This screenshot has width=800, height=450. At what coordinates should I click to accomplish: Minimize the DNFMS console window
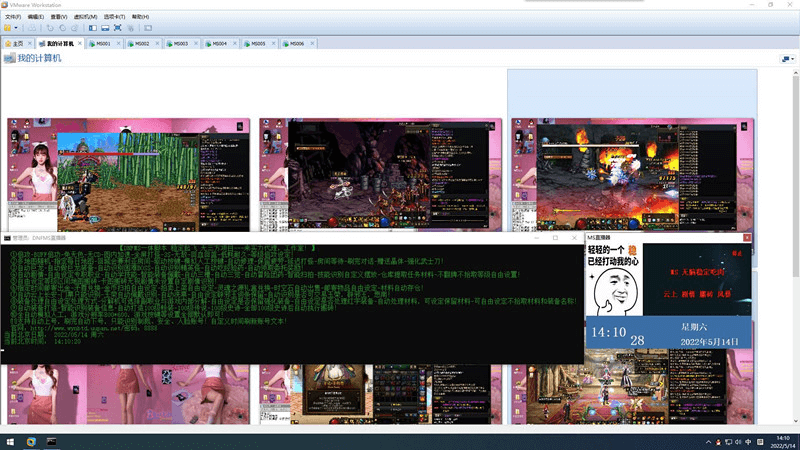pyautogui.click(x=537, y=238)
